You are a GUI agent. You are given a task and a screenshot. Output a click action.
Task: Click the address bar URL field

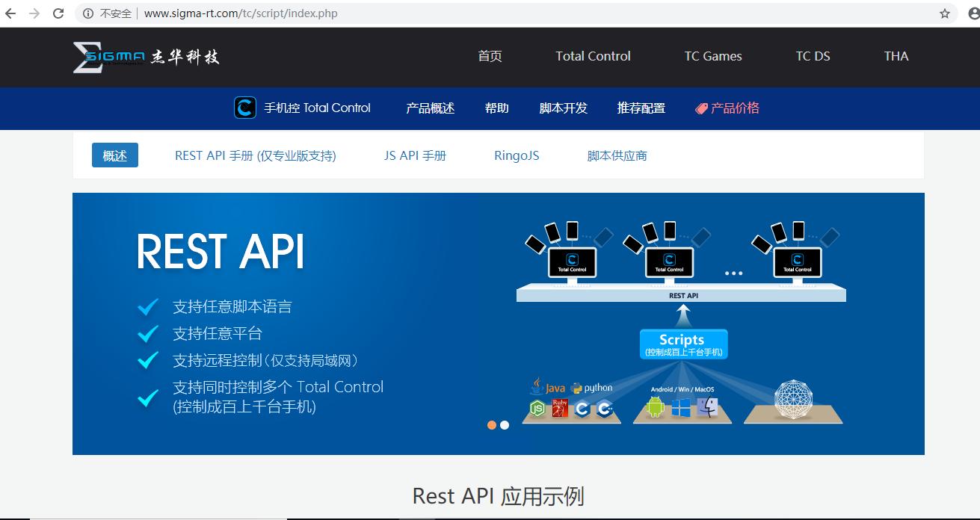point(516,13)
